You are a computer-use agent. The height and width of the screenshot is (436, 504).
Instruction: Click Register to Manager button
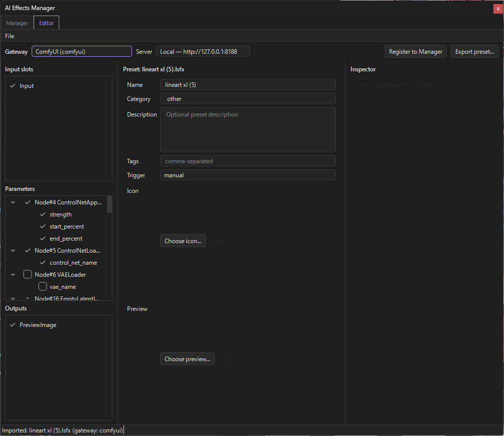[415, 51]
